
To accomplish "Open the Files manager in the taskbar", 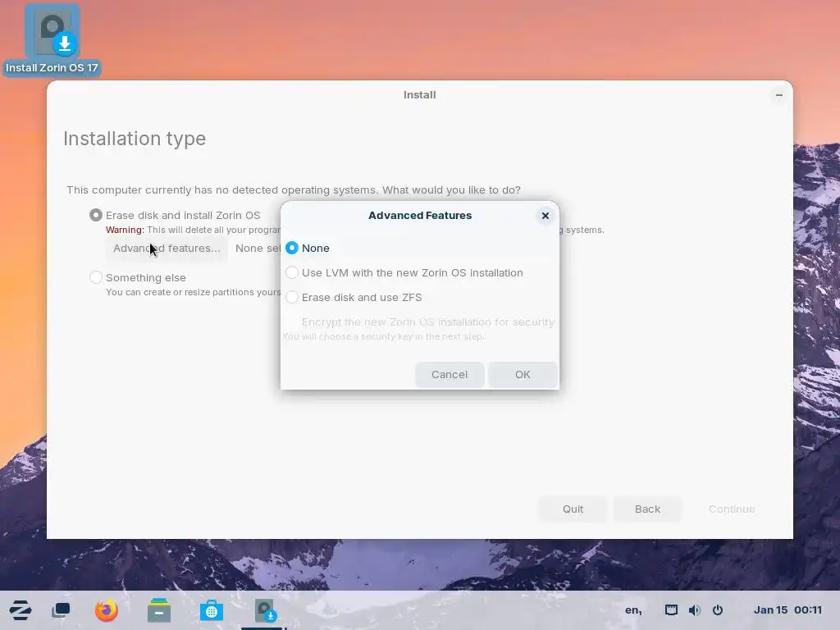I will tap(158, 610).
